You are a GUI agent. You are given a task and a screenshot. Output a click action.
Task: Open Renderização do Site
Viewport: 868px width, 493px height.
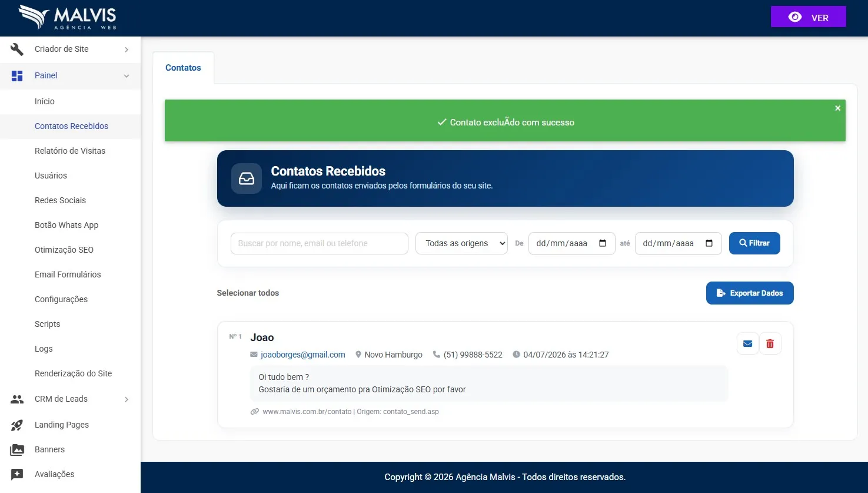[x=73, y=373]
